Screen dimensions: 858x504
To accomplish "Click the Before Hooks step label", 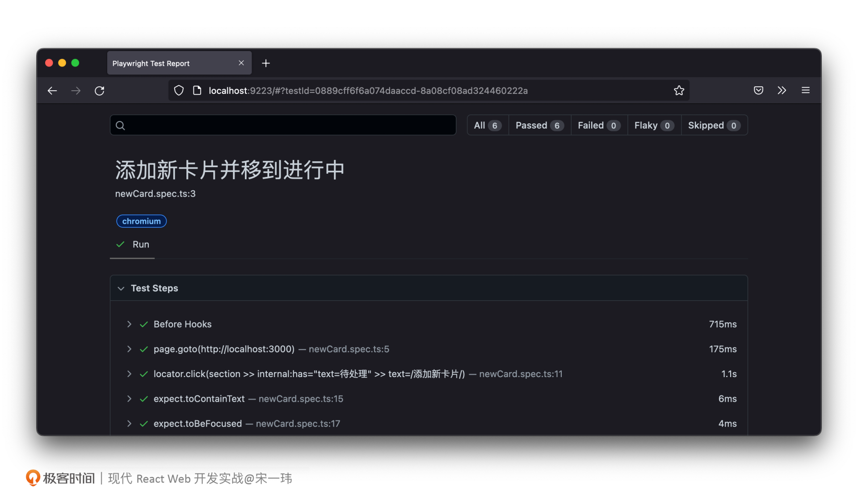I will [x=182, y=324].
